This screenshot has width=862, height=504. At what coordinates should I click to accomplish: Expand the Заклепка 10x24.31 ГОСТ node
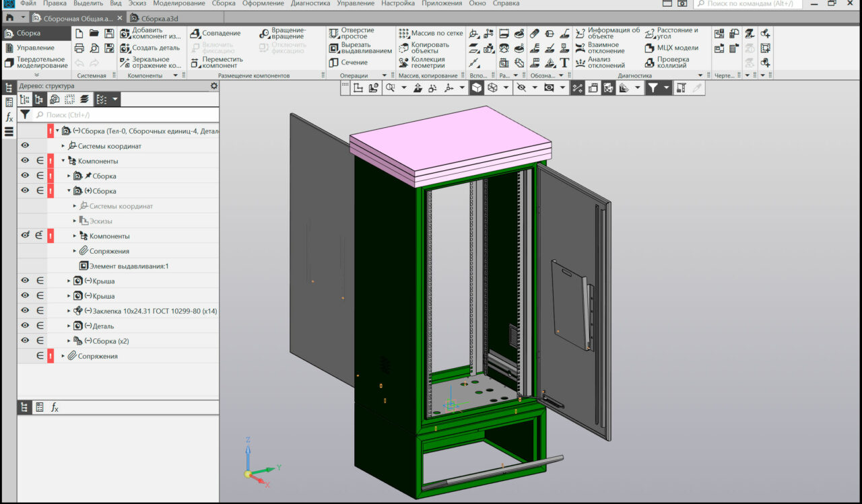(x=69, y=311)
